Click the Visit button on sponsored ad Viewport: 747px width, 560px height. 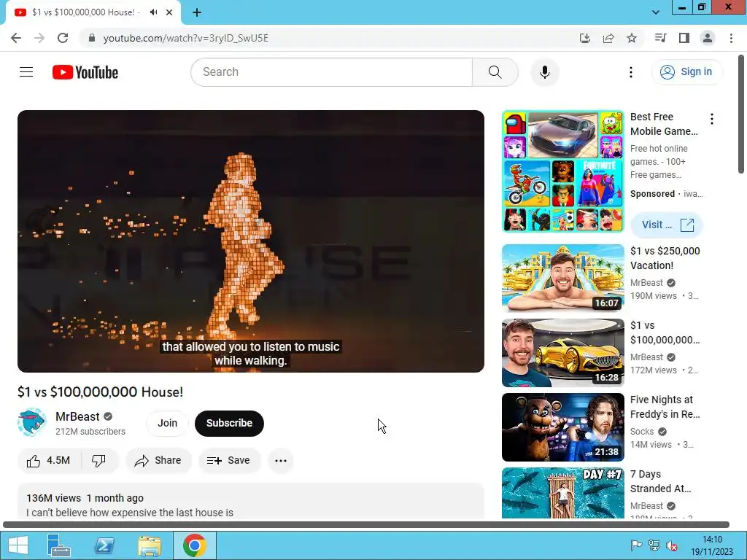pos(667,225)
